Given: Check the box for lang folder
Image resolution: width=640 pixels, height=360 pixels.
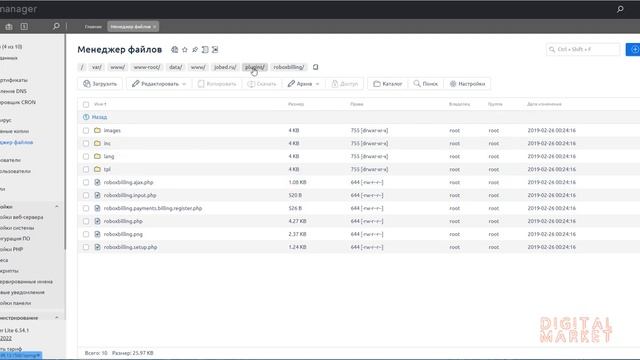Looking at the screenshot, I should 86,156.
